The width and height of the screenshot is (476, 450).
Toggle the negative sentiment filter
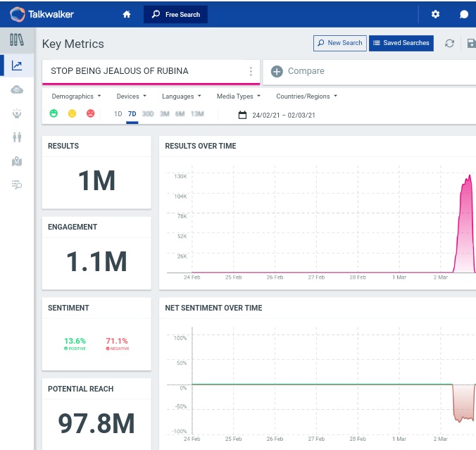click(90, 113)
